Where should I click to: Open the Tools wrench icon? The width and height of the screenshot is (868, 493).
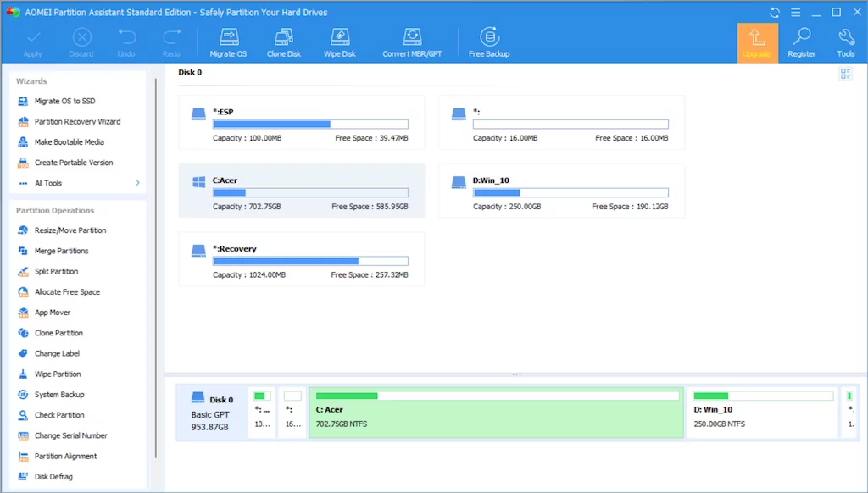click(845, 42)
